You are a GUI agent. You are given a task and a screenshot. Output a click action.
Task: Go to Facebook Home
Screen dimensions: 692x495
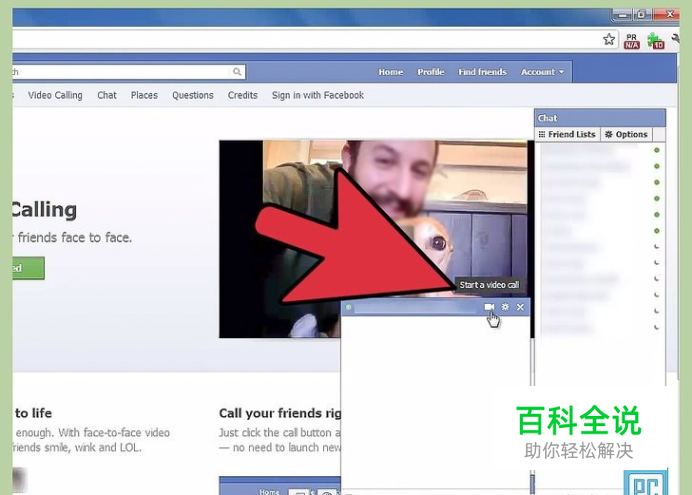[x=391, y=72]
